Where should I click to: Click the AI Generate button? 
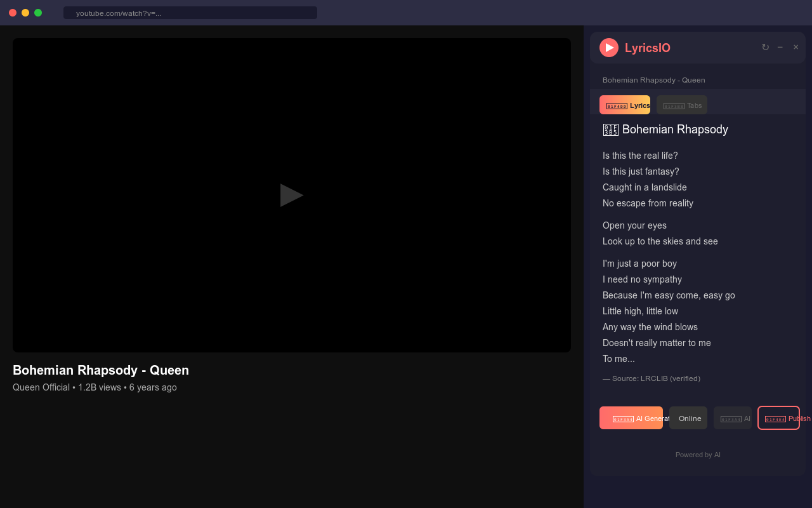pos(631,418)
